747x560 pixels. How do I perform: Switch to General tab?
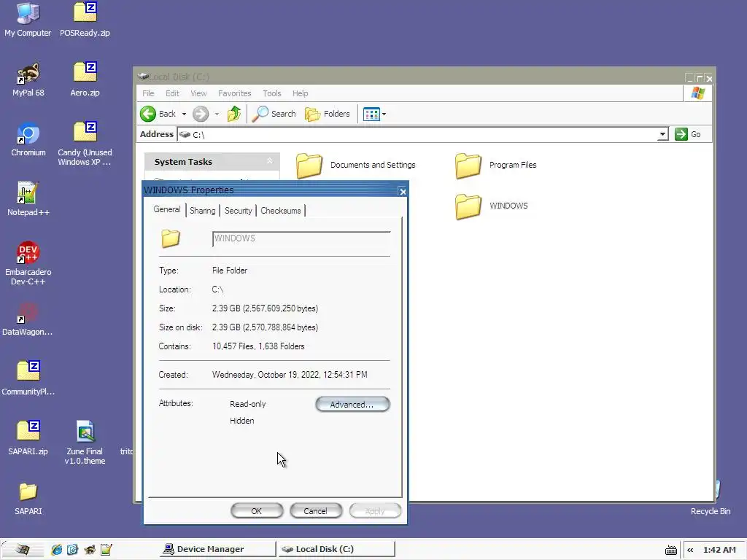167,209
